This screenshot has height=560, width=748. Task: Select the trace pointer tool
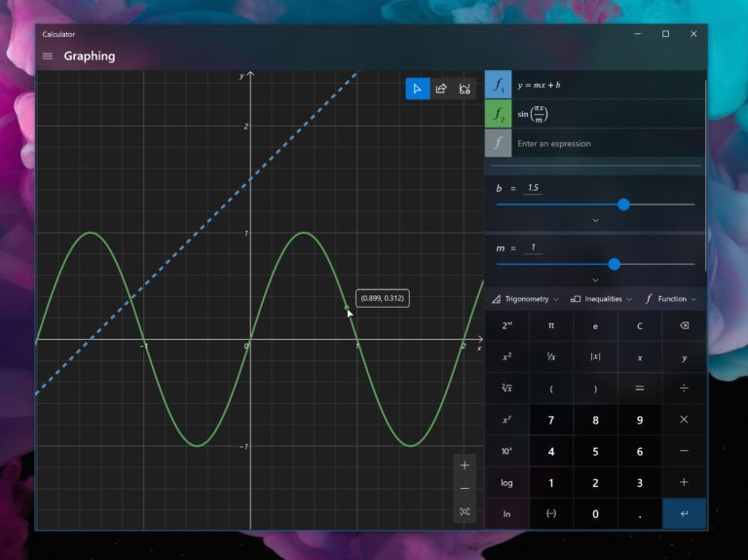point(417,89)
